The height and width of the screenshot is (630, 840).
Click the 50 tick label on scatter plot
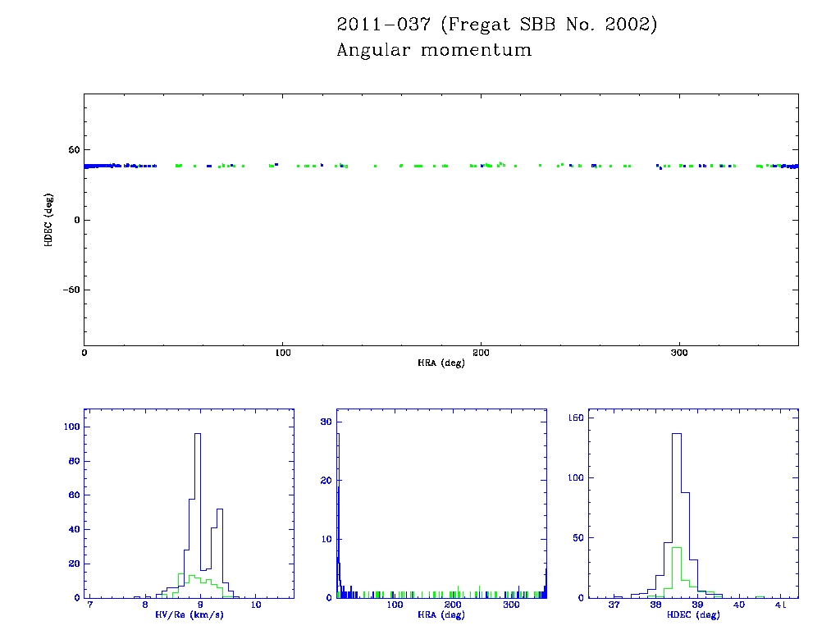pos(72,150)
